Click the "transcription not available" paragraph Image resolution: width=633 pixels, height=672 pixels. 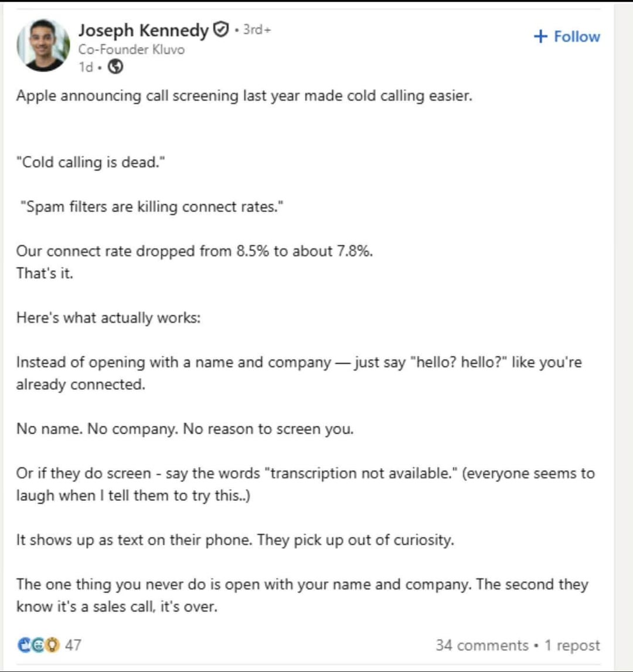click(x=305, y=484)
